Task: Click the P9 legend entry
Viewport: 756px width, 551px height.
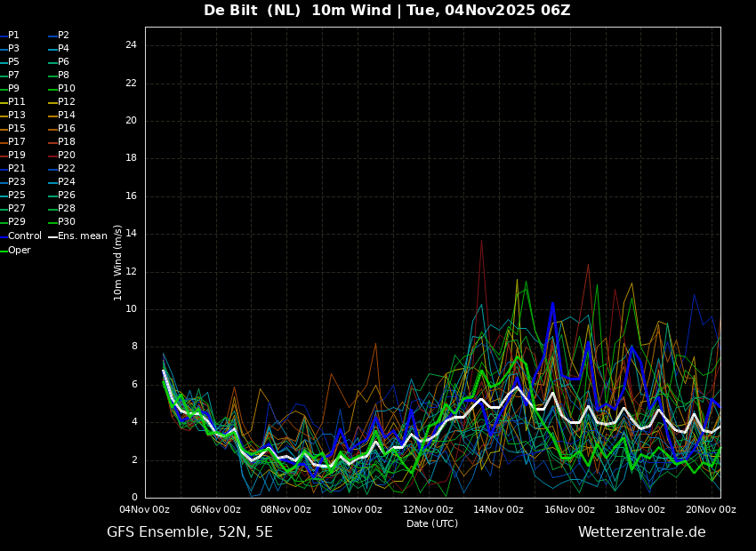Action: tap(13, 89)
